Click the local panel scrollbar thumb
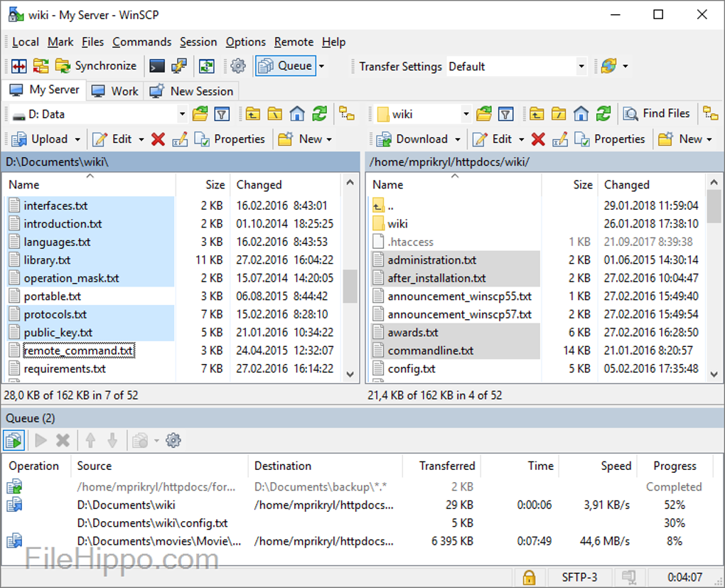The image size is (725, 588). pos(350,285)
